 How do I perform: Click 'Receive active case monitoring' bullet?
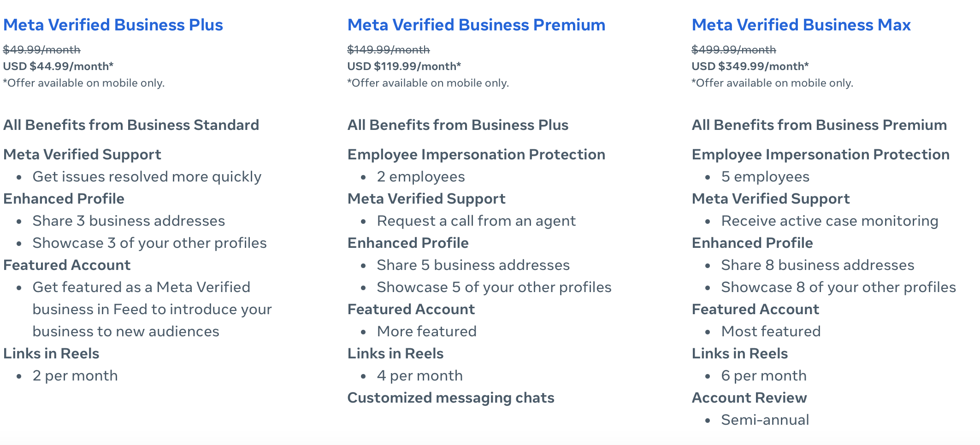pos(830,221)
